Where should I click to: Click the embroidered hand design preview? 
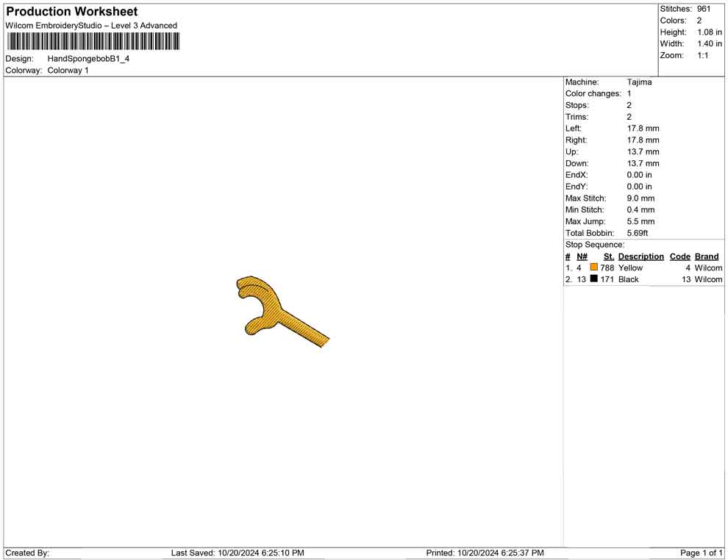click(x=282, y=312)
